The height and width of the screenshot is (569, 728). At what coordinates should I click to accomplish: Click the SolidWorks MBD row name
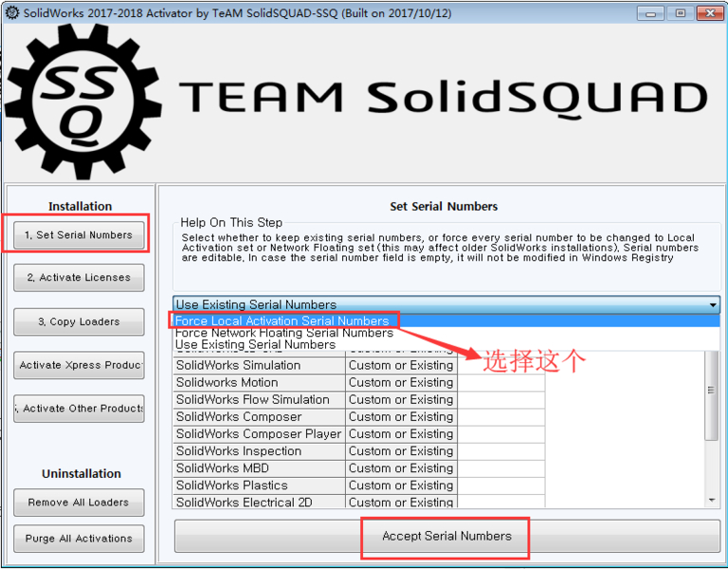(259, 468)
